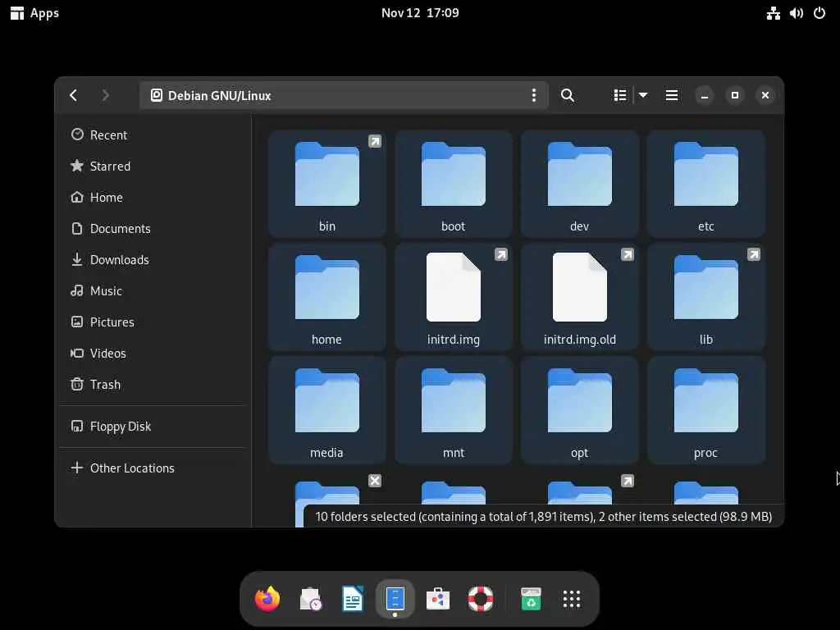Select the initrd.img file icon
Viewport: 840px width, 630px height.
tap(453, 287)
